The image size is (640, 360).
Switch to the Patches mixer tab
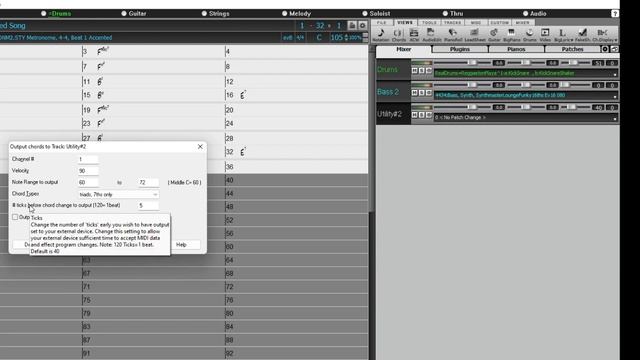point(572,49)
